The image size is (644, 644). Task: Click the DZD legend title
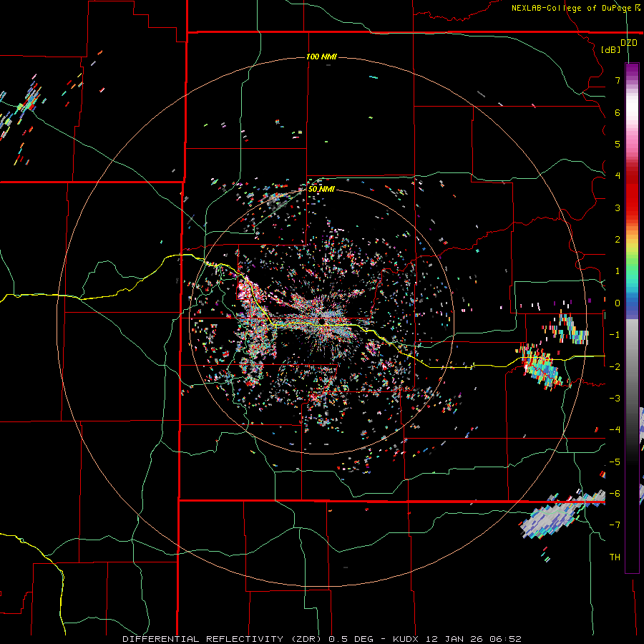(x=629, y=43)
